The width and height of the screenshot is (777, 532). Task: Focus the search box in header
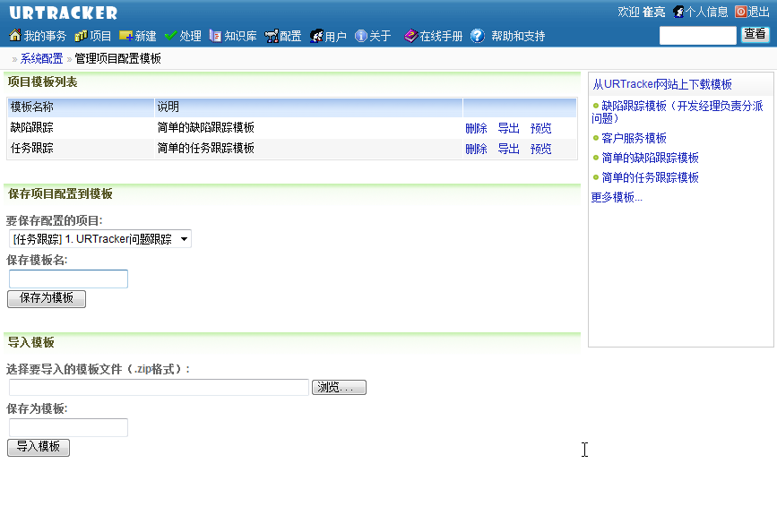(698, 36)
